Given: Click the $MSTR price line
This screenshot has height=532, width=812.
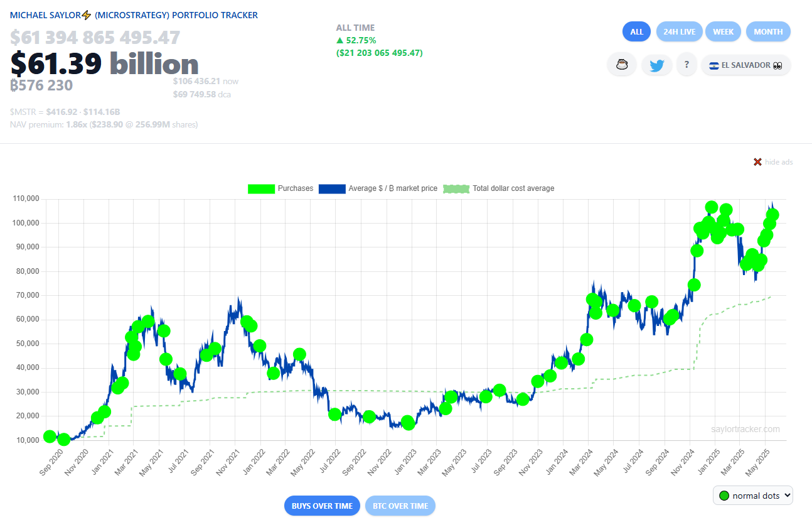Looking at the screenshot, I should (65, 112).
